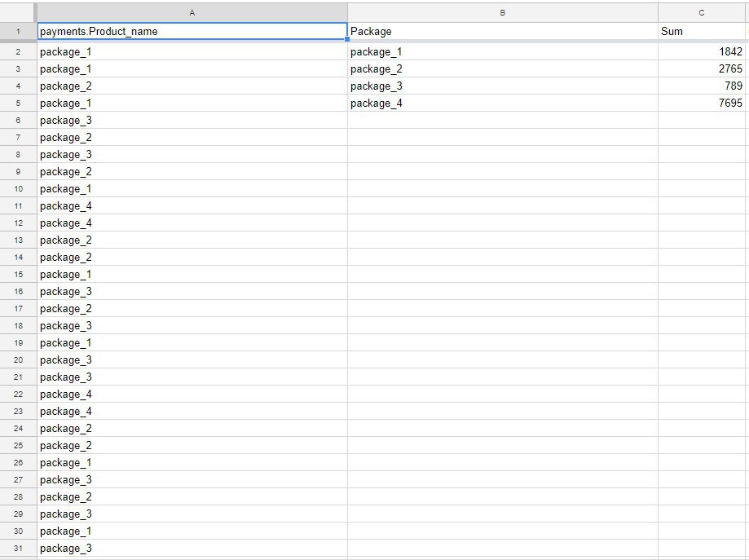749x560 pixels.
Task: Select column B header
Action: (503, 13)
